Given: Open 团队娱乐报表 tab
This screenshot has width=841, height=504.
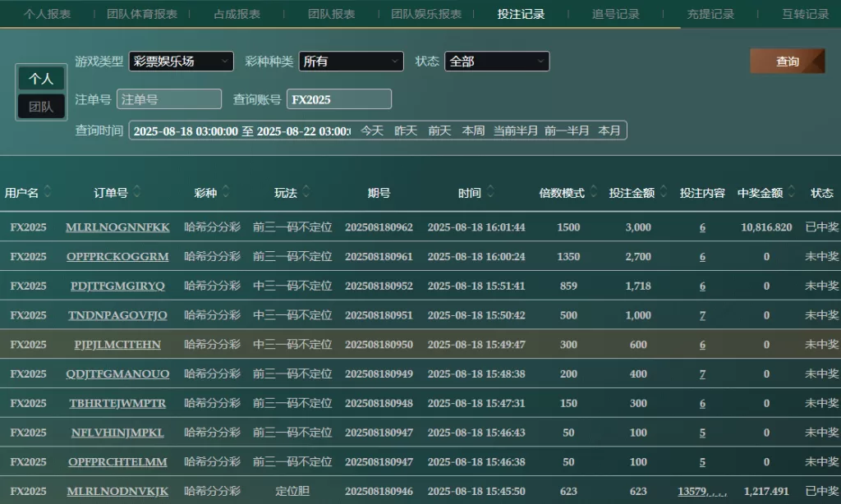Looking at the screenshot, I should pyautogui.click(x=426, y=14).
